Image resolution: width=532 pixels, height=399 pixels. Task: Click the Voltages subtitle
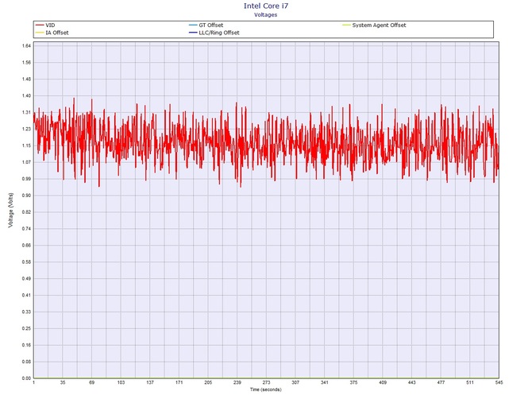click(266, 15)
